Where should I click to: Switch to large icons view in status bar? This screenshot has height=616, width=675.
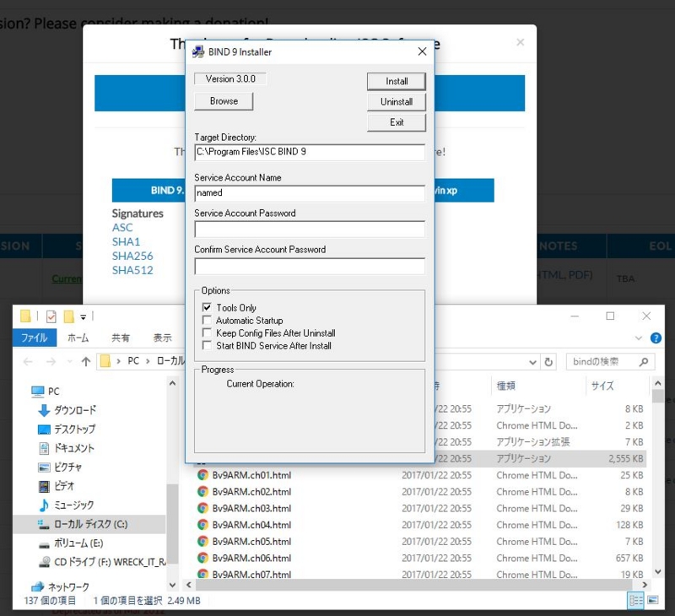click(x=652, y=600)
